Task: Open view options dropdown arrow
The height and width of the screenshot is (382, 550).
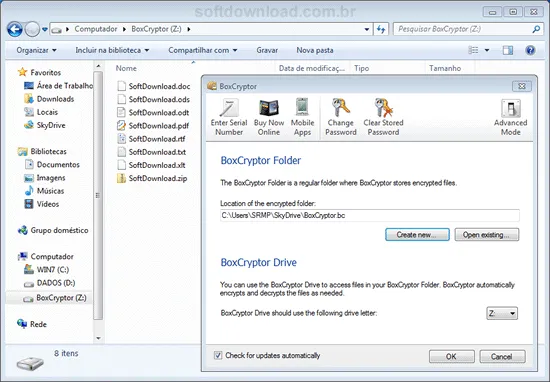Action: (x=487, y=50)
